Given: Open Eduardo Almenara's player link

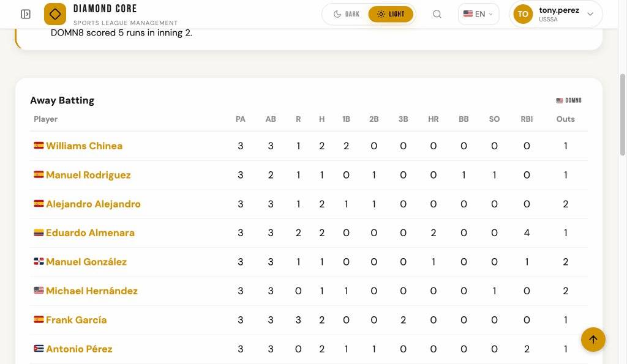Looking at the screenshot, I should coord(89,233).
